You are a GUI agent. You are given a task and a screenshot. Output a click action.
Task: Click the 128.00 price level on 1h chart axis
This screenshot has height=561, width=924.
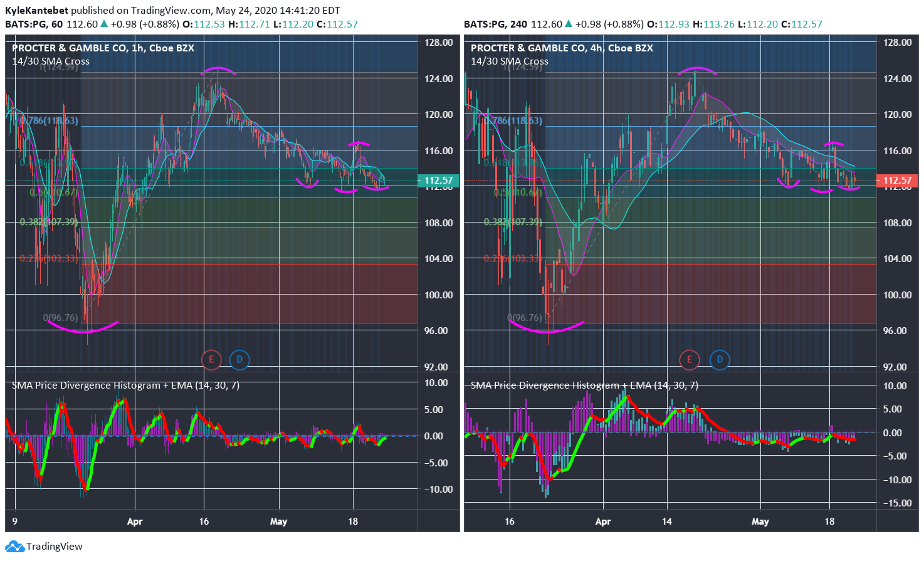(x=439, y=43)
